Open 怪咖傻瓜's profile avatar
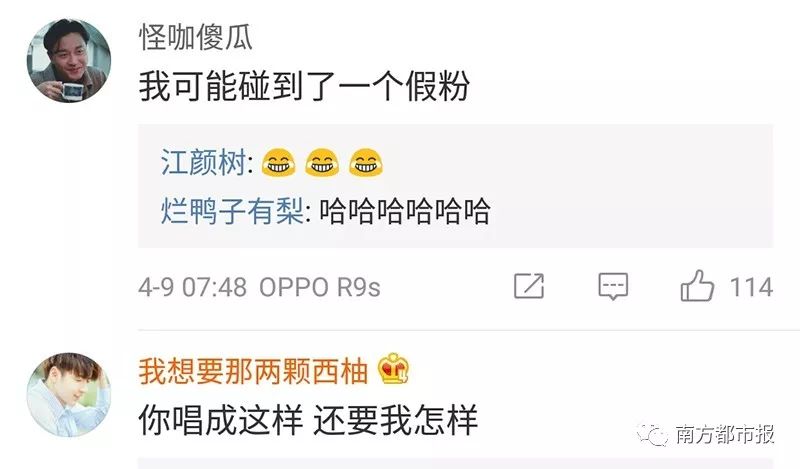Viewport: 800px width, 469px height. click(69, 61)
